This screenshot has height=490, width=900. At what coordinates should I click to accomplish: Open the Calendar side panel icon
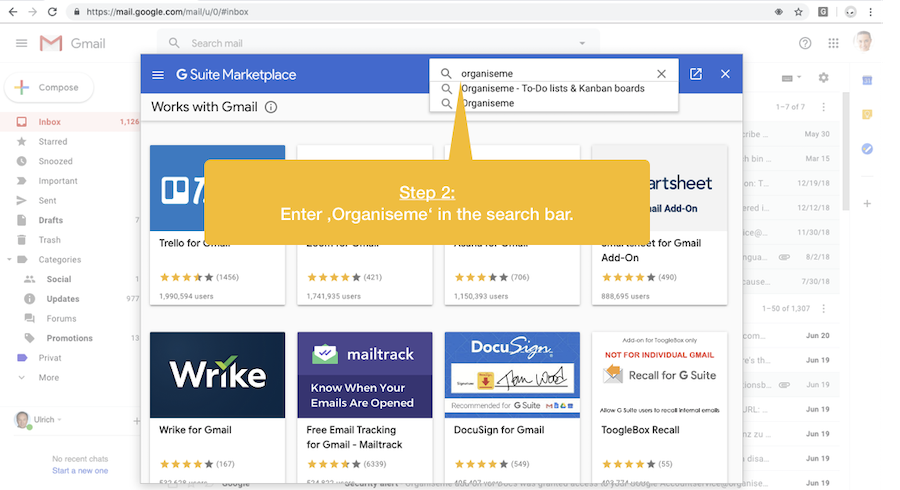coord(867,80)
